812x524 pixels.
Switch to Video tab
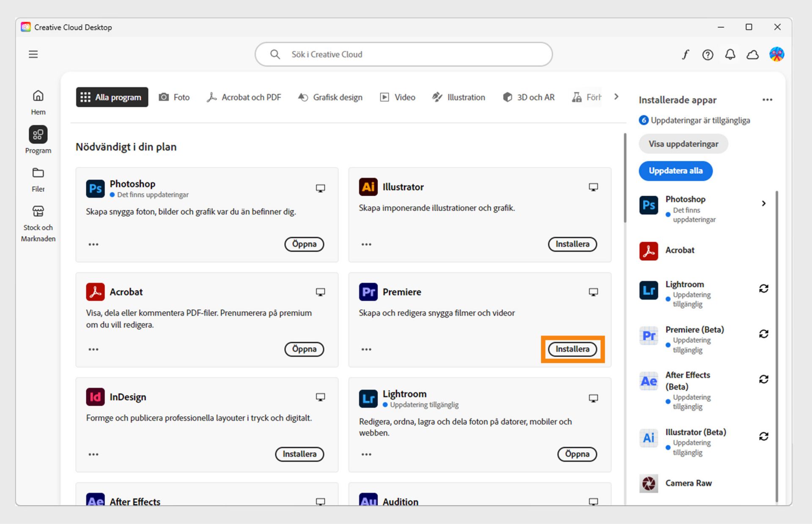click(398, 97)
